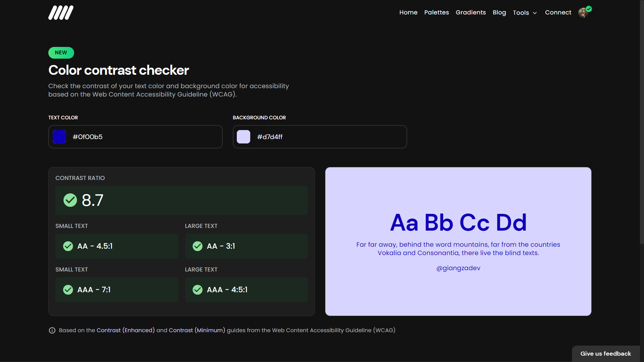
Task: Go to the Home page
Action: 408,12
